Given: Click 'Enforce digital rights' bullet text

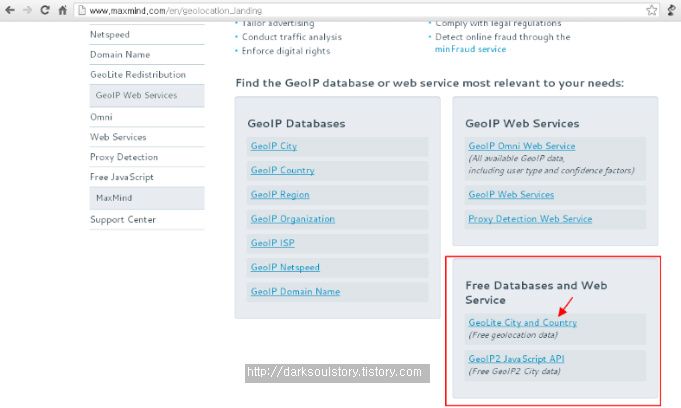Looking at the screenshot, I should point(286,51).
